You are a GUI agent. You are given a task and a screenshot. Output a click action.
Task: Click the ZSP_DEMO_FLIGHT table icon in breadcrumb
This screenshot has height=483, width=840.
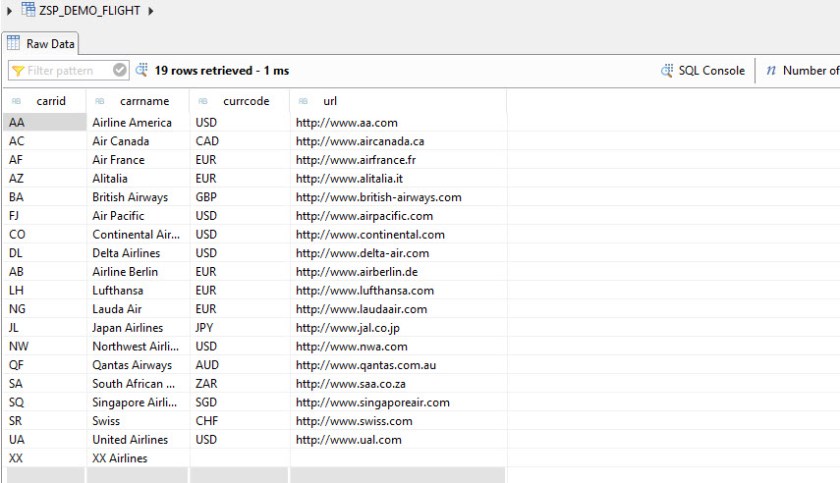[28, 10]
